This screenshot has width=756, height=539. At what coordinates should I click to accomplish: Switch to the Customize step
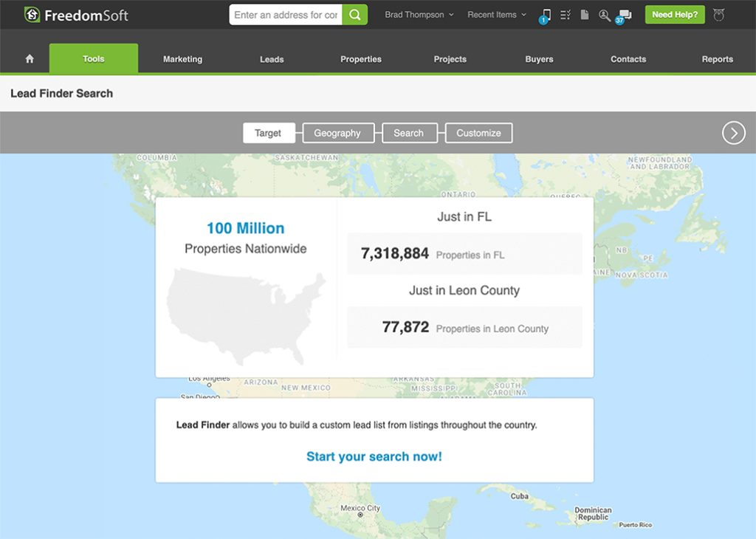pyautogui.click(x=478, y=133)
